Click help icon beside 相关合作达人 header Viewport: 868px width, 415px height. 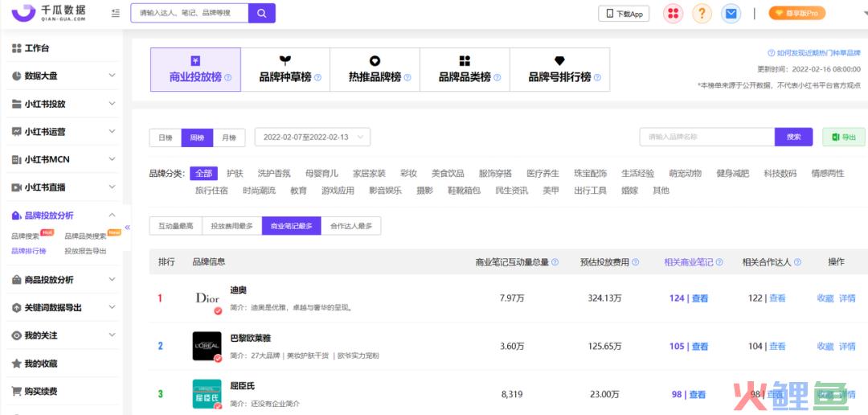click(x=798, y=262)
